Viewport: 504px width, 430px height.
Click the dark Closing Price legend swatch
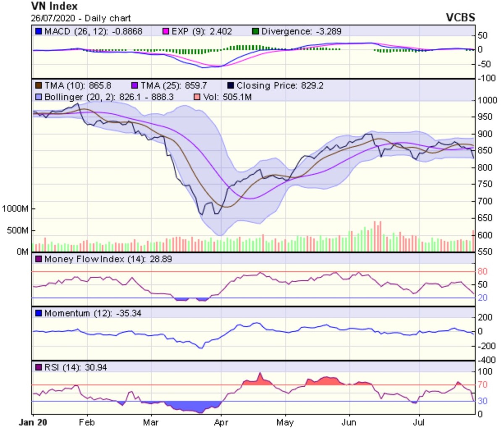tap(230, 86)
